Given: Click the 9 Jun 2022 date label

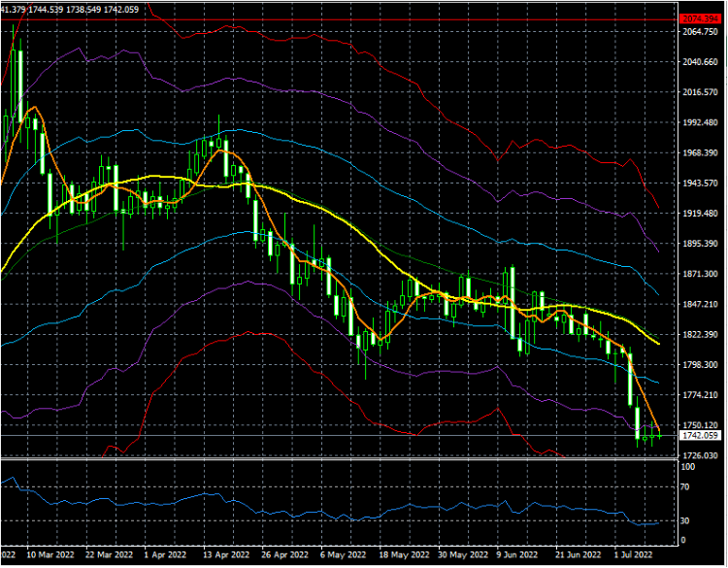Looking at the screenshot, I should [517, 555].
